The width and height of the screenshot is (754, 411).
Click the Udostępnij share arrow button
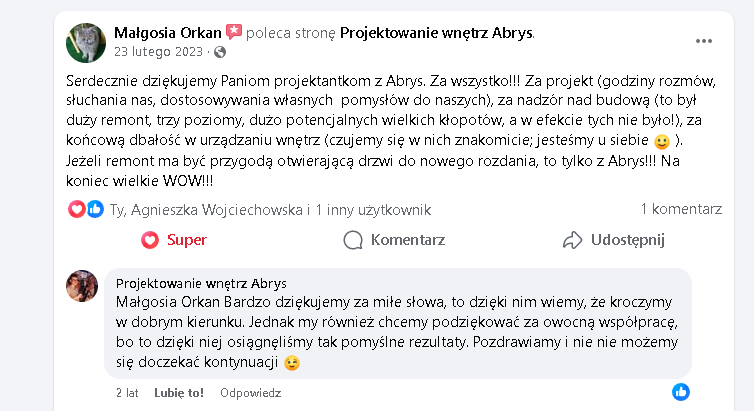click(613, 240)
